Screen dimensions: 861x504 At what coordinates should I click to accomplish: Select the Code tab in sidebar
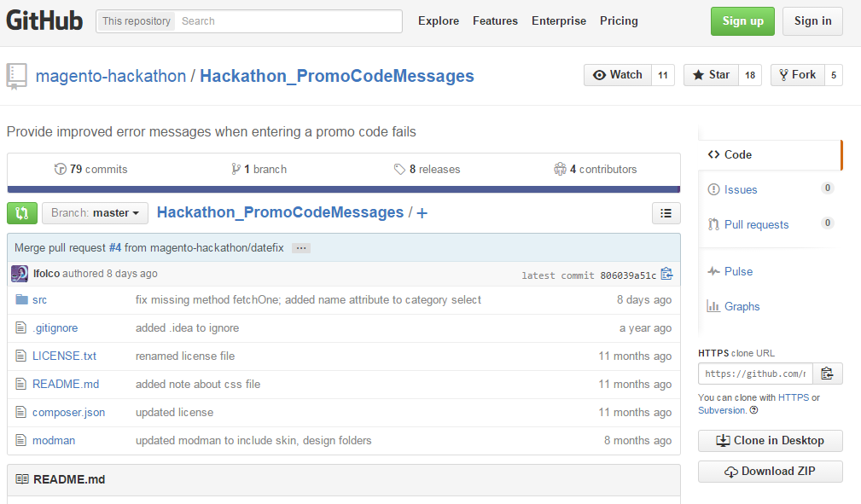[x=770, y=155]
